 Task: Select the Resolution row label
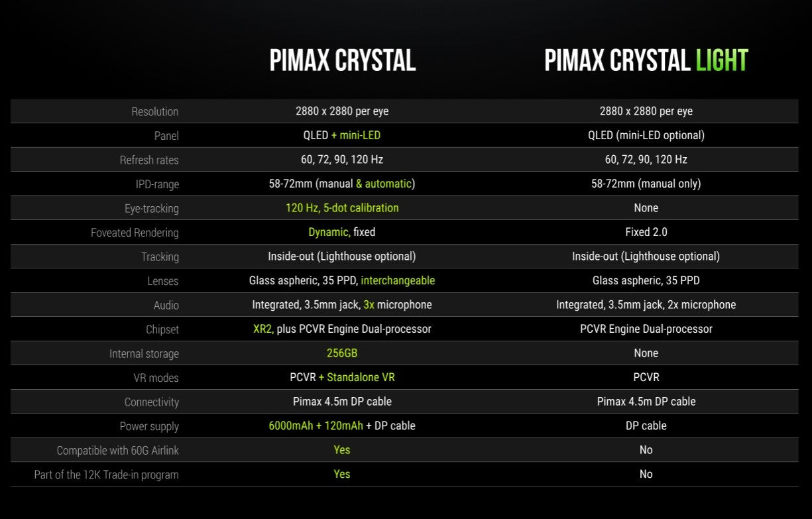pyautogui.click(x=154, y=111)
